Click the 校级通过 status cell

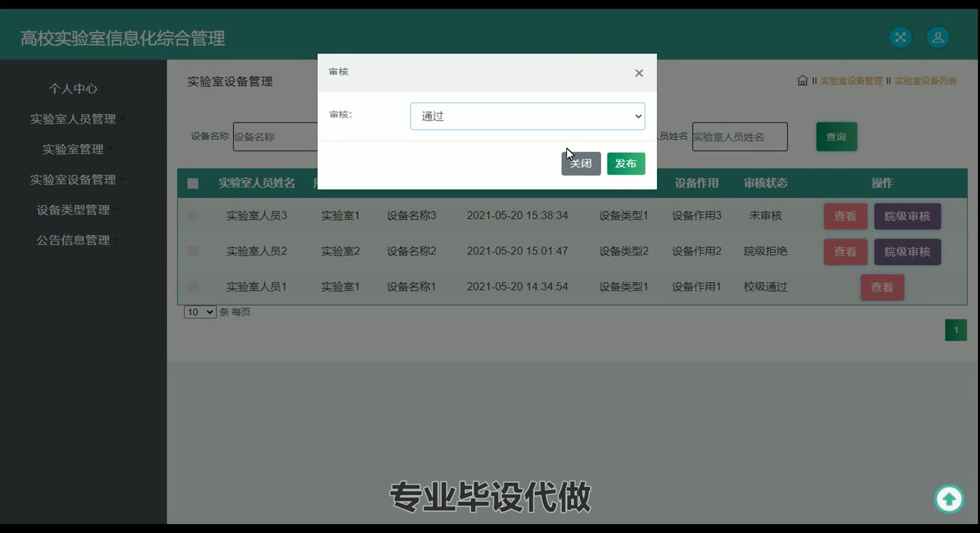(x=765, y=286)
